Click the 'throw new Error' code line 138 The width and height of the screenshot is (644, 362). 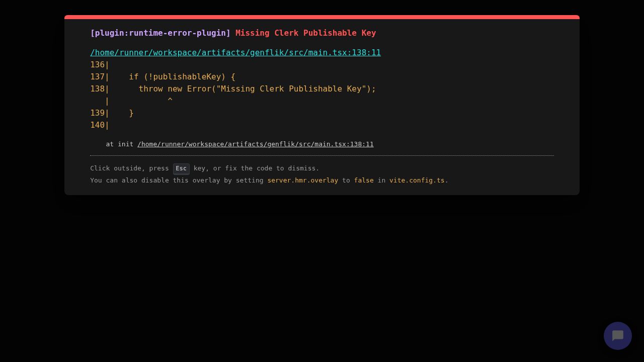click(233, 89)
